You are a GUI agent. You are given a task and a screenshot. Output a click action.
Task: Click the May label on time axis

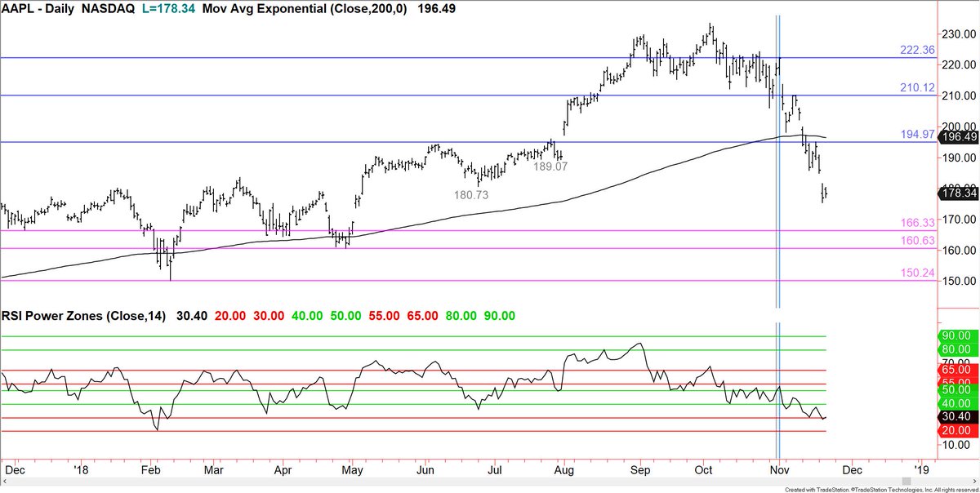[x=353, y=470]
